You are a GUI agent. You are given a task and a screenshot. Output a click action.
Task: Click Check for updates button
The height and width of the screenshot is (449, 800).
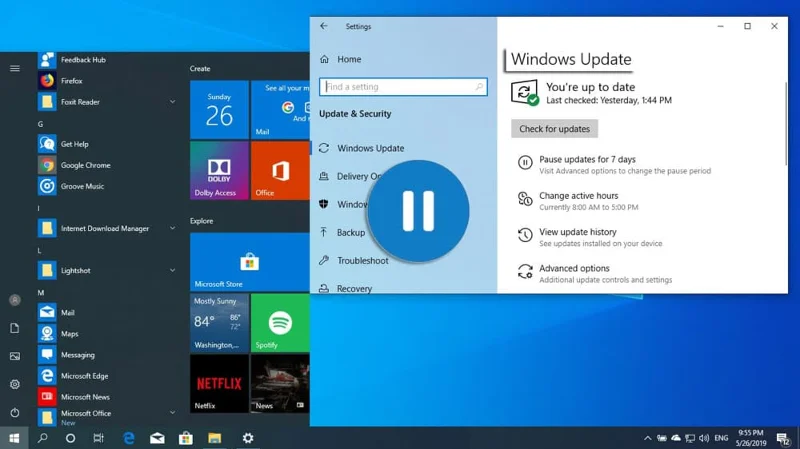[555, 129]
